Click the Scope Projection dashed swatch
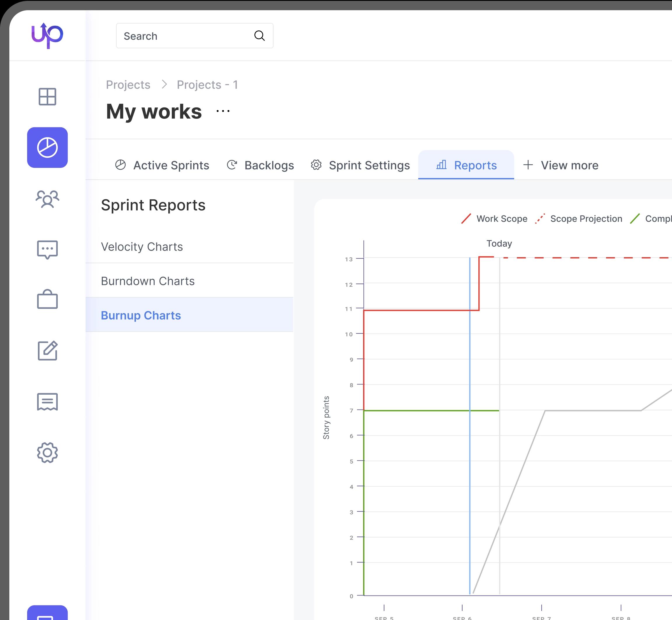Image resolution: width=672 pixels, height=620 pixels. pos(540,219)
